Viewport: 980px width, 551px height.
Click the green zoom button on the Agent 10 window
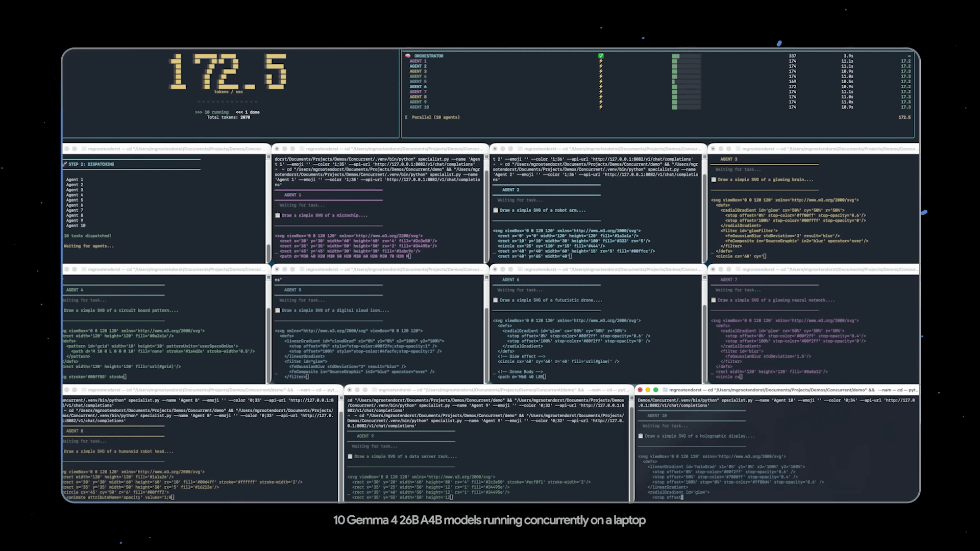(656, 390)
